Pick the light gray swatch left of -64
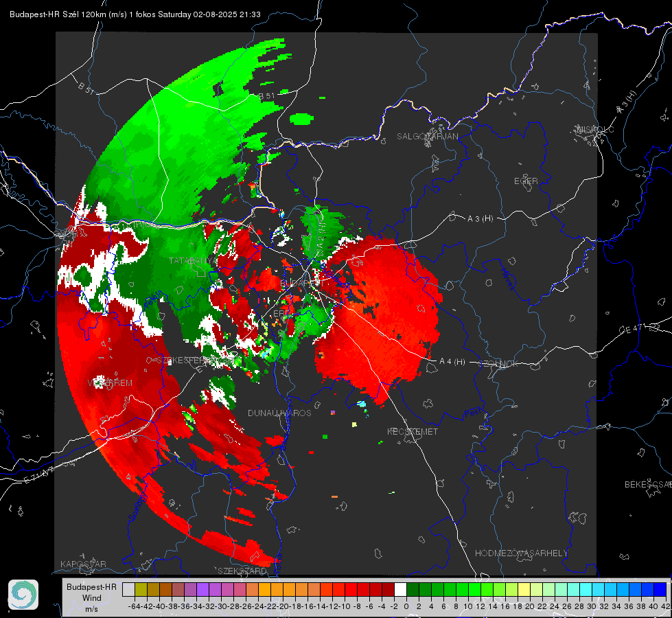 (128, 589)
